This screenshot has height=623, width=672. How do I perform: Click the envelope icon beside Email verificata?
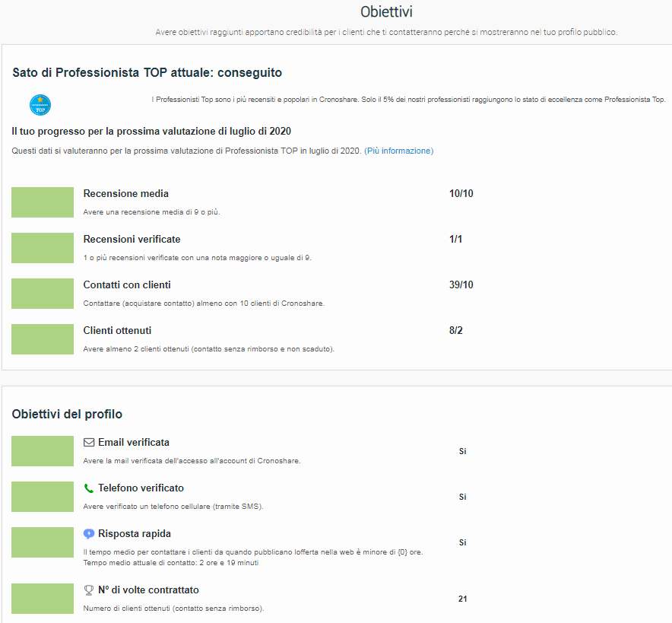click(89, 443)
